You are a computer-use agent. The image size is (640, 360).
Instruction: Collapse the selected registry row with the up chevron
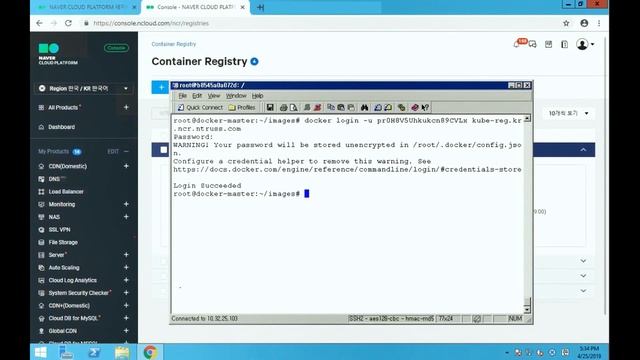coord(583,150)
